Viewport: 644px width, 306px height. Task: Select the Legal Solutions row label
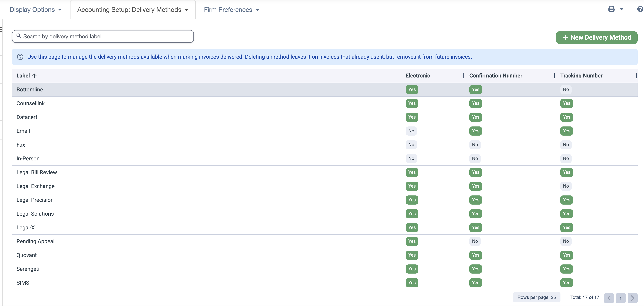click(35, 214)
